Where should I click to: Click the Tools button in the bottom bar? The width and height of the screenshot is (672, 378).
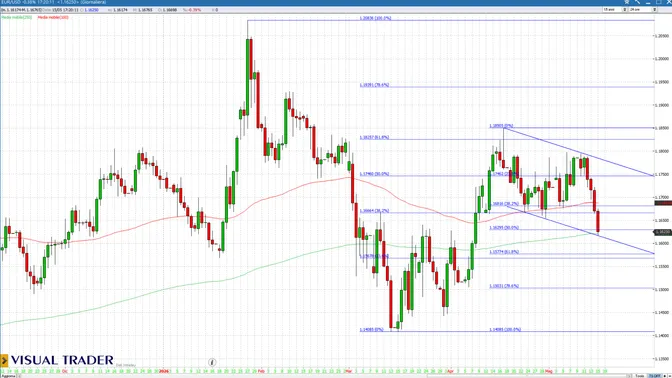coord(640,376)
